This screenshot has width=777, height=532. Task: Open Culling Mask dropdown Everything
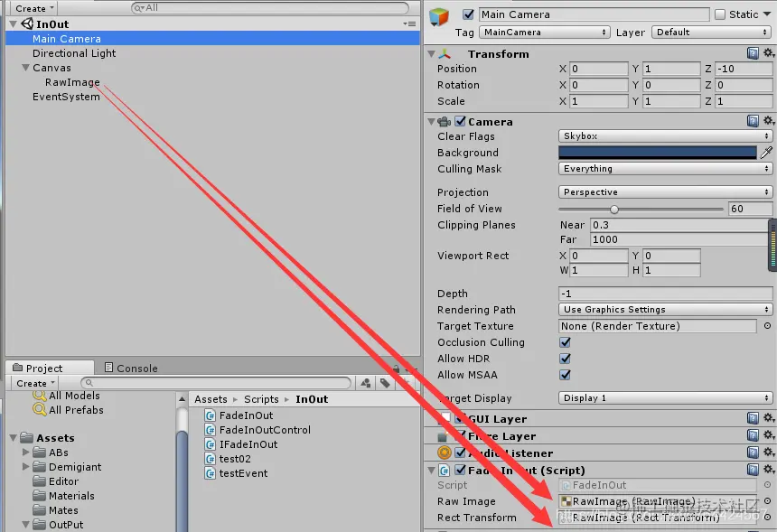[665, 168]
